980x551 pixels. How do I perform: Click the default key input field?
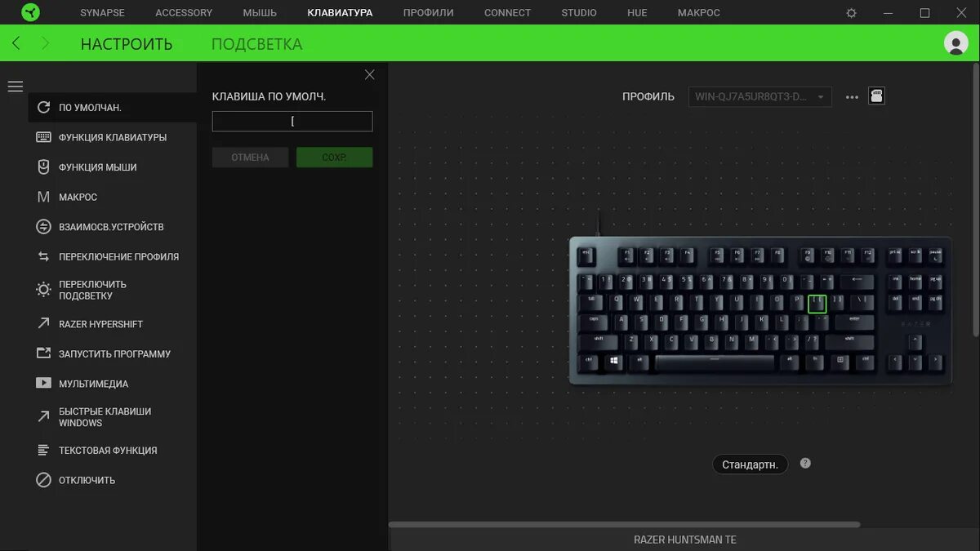[292, 122]
